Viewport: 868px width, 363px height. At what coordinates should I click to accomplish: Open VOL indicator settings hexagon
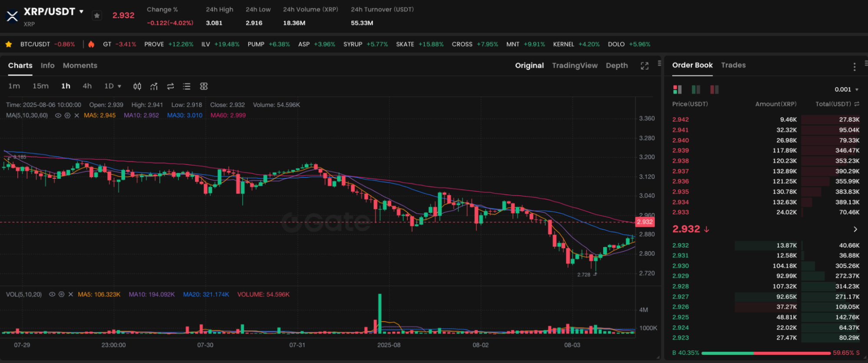coord(61,294)
